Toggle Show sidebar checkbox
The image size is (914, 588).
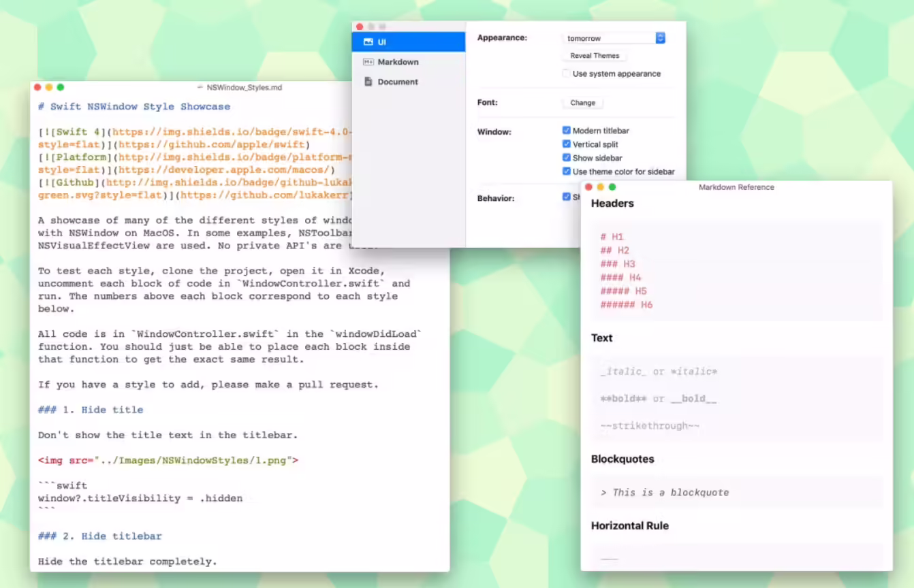[566, 158]
